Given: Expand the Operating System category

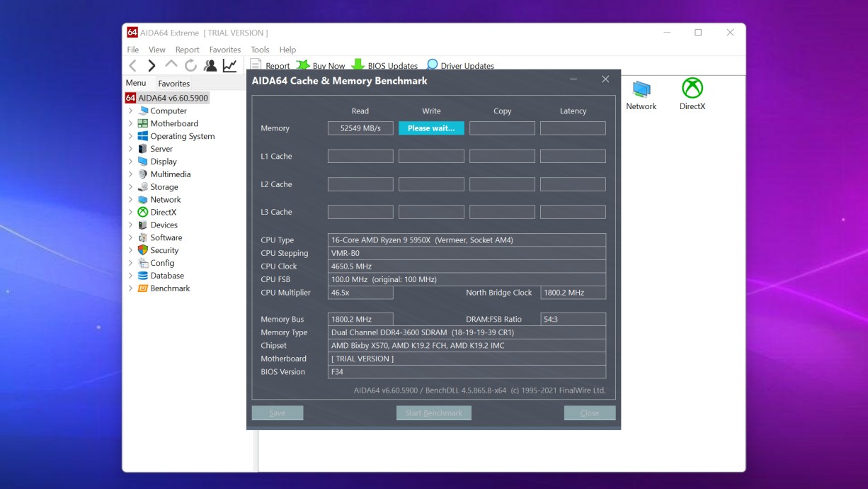Looking at the screenshot, I should click(131, 136).
